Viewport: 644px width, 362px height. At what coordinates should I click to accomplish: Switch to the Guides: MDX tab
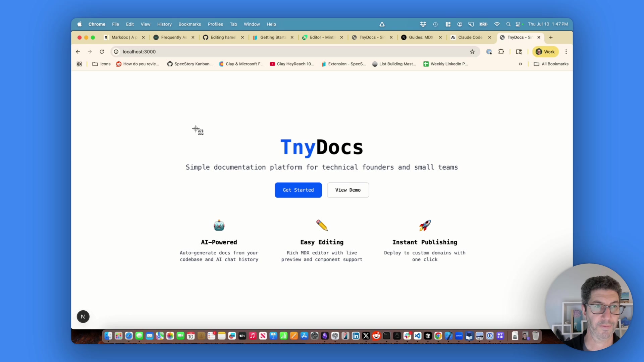click(x=421, y=37)
